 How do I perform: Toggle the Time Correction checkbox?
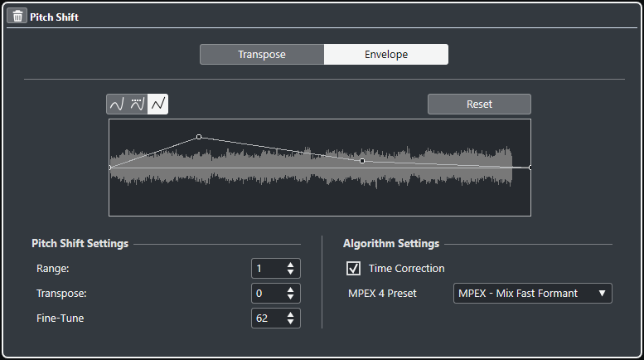coord(354,269)
